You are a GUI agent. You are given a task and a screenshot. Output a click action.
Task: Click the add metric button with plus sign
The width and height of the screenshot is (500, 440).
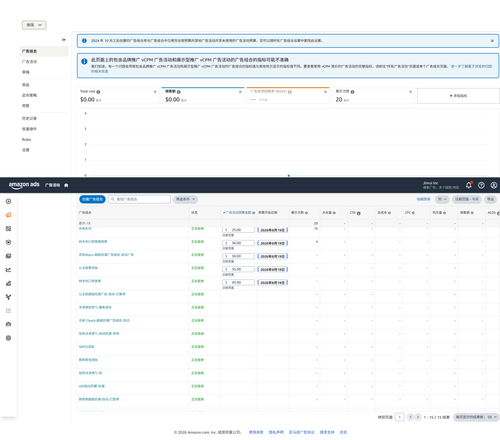458,96
